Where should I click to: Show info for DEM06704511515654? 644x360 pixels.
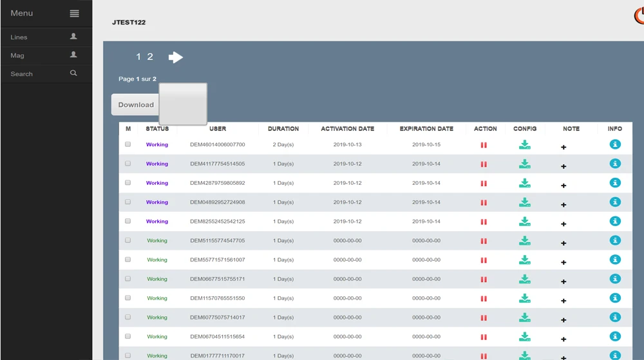[x=615, y=336]
